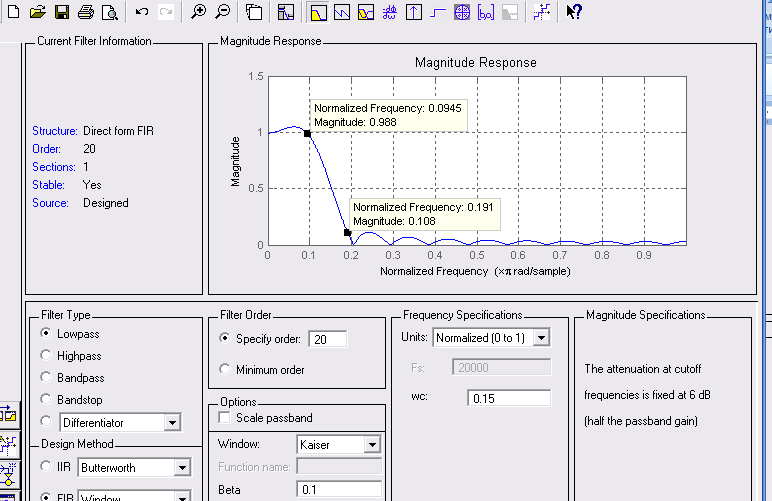This screenshot has width=772, height=501.
Task: Click the data marker at frequency 0.0945
Action: 307,133
